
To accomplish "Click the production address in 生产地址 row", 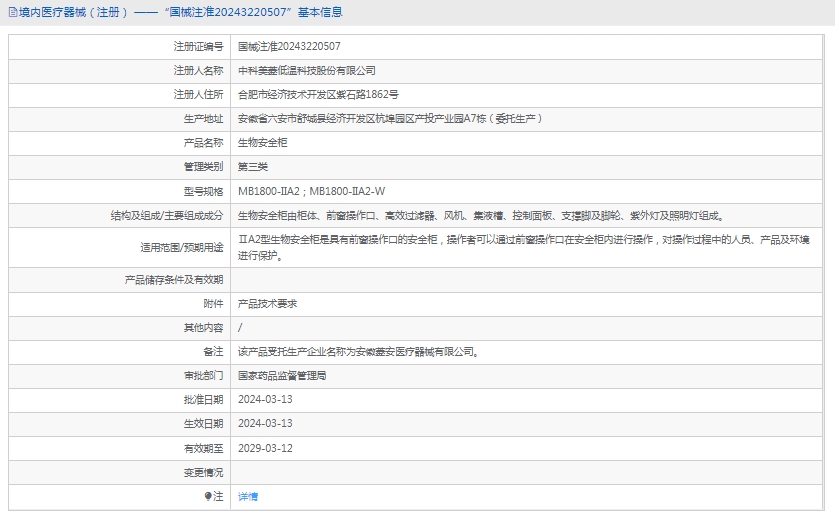I will (x=391, y=119).
